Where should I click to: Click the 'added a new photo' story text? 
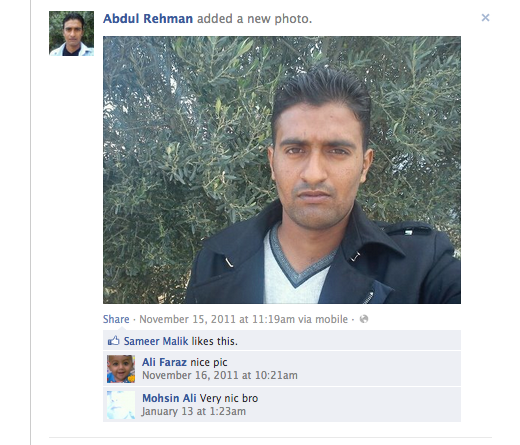(254, 19)
